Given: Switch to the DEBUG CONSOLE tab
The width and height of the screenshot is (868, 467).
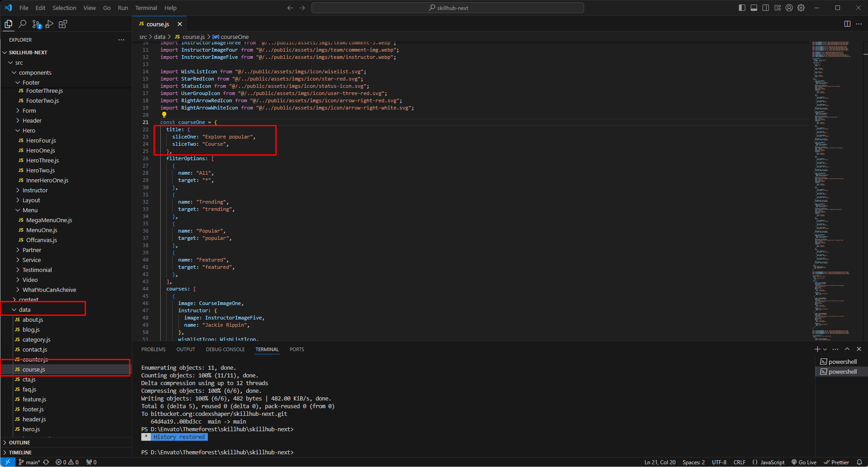Looking at the screenshot, I should 225,349.
